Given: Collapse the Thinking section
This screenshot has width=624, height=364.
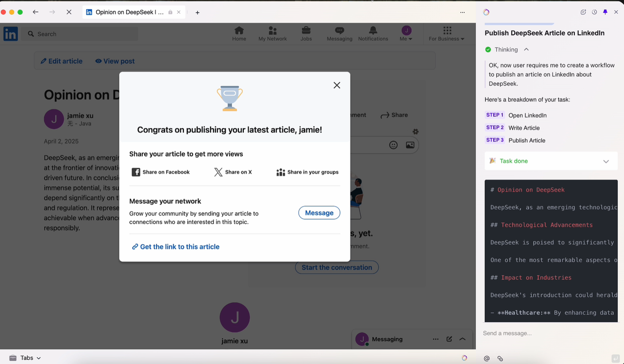Looking at the screenshot, I should tap(526, 49).
